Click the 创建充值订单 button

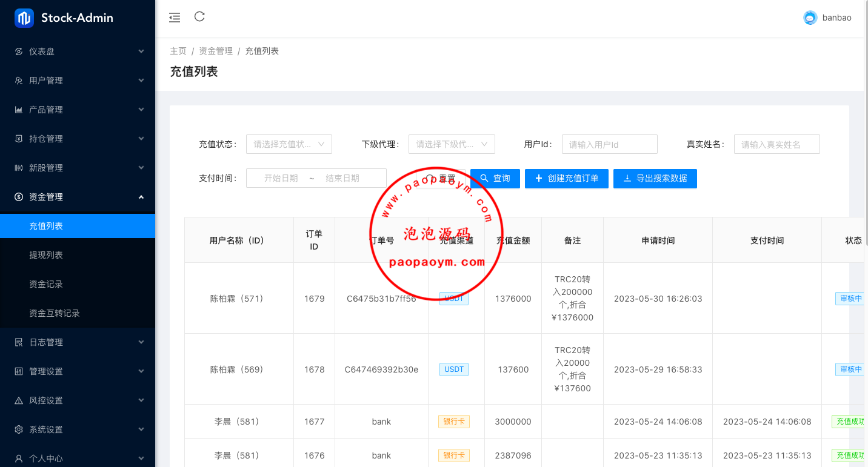[566, 179]
